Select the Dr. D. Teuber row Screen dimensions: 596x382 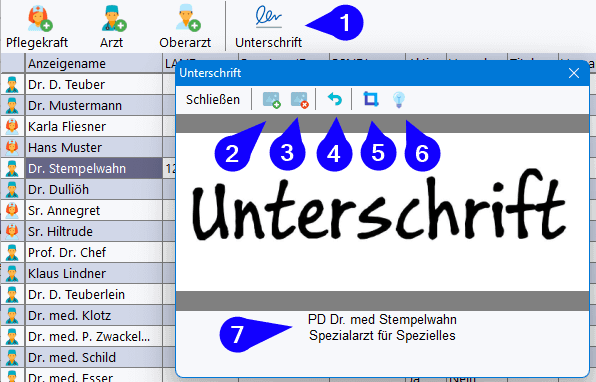click(94, 84)
